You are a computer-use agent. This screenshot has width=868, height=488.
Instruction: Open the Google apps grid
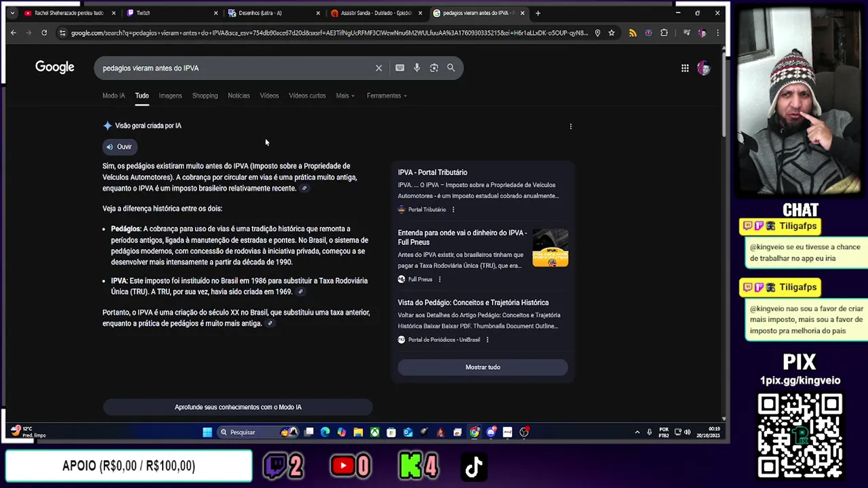point(685,68)
